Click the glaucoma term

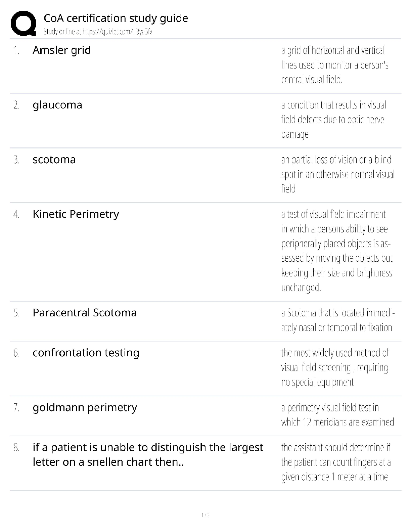57,105
